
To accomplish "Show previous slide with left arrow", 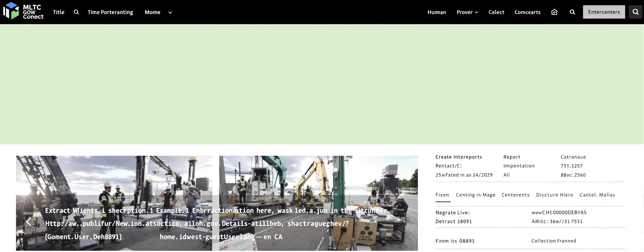I will (x=29, y=221).
